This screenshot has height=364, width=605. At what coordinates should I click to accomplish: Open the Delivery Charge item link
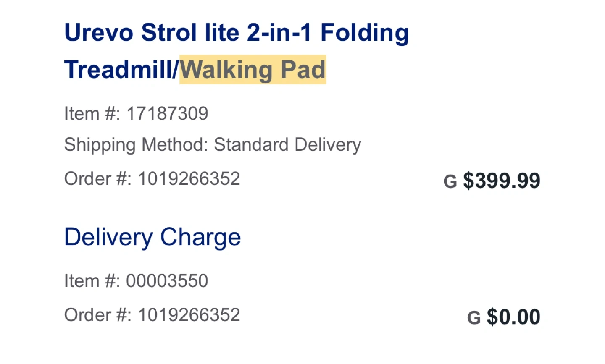[153, 237]
